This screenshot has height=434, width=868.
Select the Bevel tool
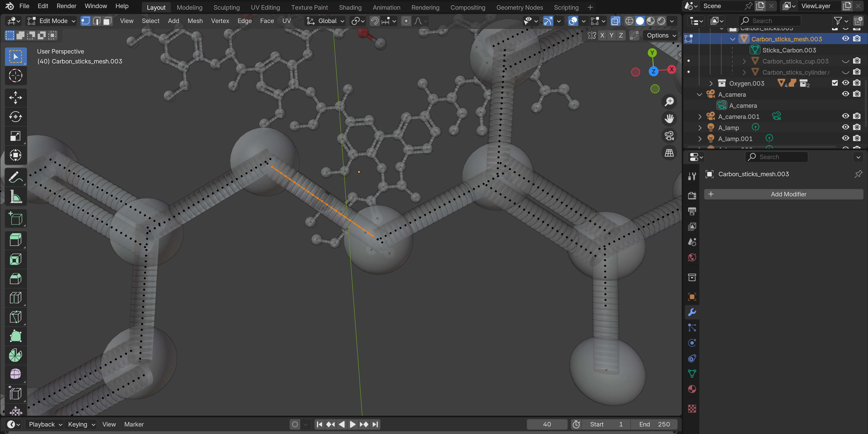tap(16, 279)
